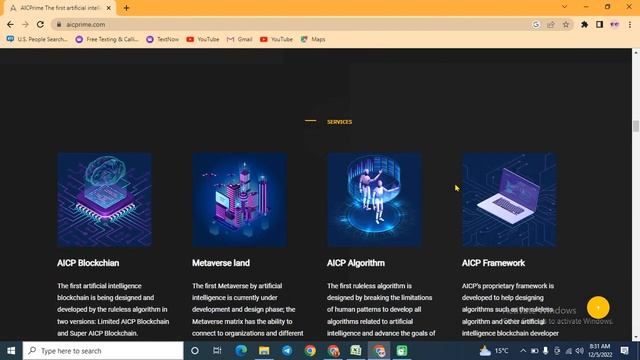Click the AICP Framework title

(493, 263)
